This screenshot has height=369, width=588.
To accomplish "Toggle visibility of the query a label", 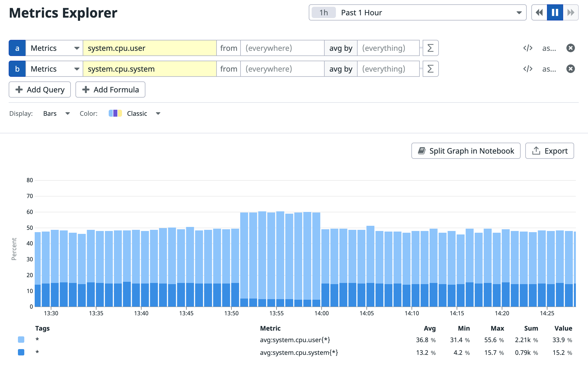I will pyautogui.click(x=17, y=48).
